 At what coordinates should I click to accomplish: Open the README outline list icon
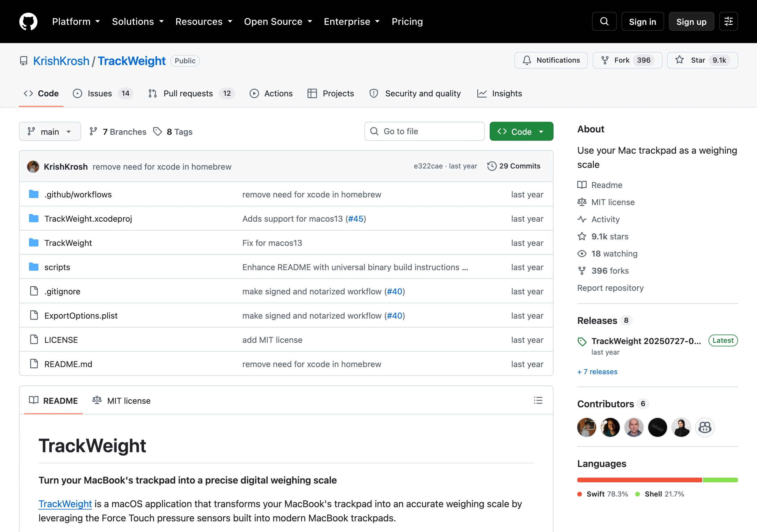[538, 400]
